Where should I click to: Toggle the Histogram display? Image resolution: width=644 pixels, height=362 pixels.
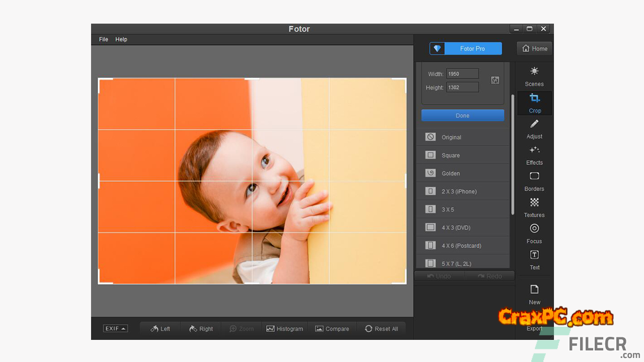pos(285,329)
